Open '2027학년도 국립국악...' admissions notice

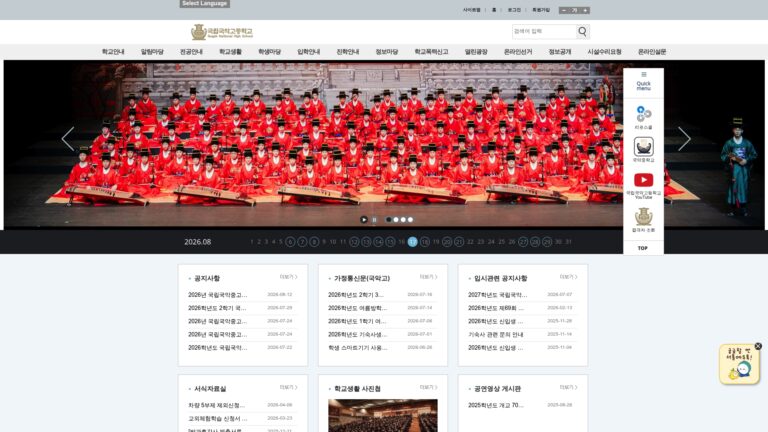coord(498,295)
